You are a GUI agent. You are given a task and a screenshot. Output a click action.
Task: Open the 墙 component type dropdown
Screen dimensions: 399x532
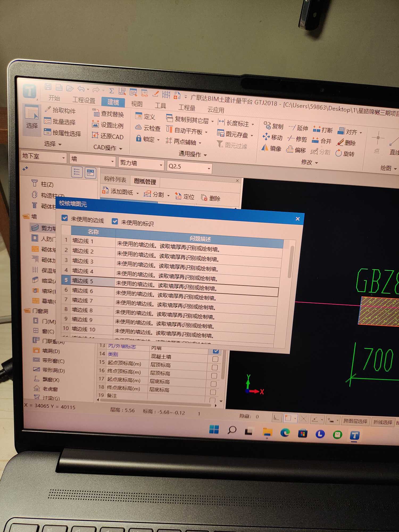tap(93, 160)
